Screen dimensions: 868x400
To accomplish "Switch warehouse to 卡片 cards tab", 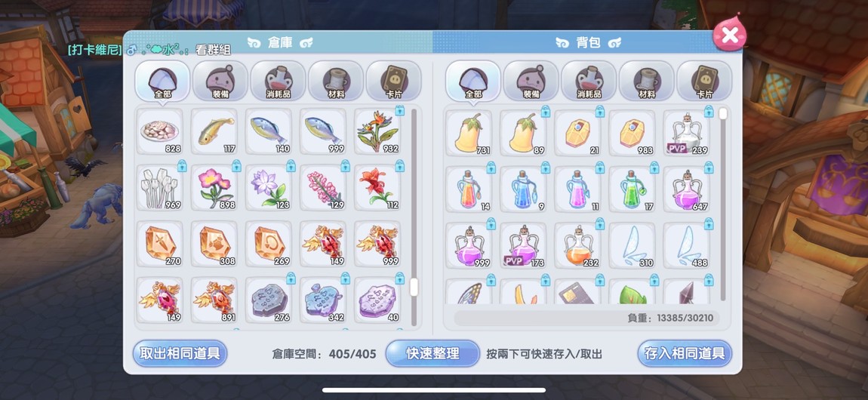I will 393,81.
